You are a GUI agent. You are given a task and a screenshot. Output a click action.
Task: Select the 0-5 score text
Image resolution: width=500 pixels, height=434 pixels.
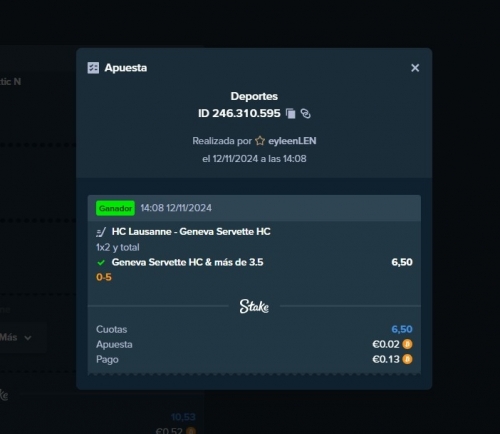[104, 277]
